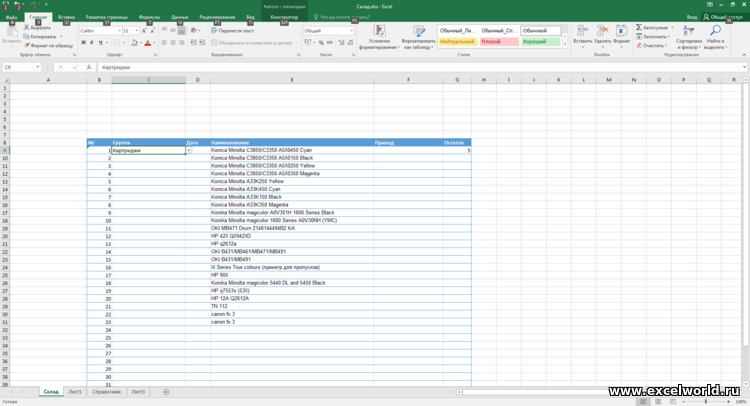The image size is (750, 406).
Task: Open the Clear (Очистить) menu
Action: 651,45
